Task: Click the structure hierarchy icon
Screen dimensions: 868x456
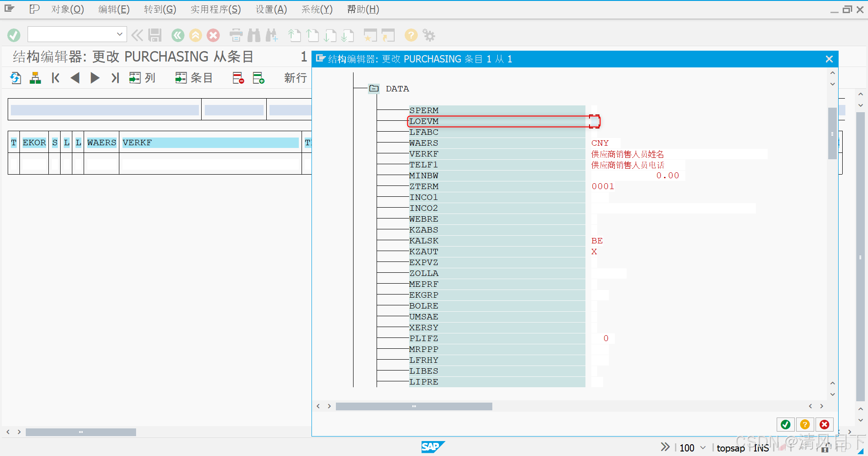Action: pos(35,78)
